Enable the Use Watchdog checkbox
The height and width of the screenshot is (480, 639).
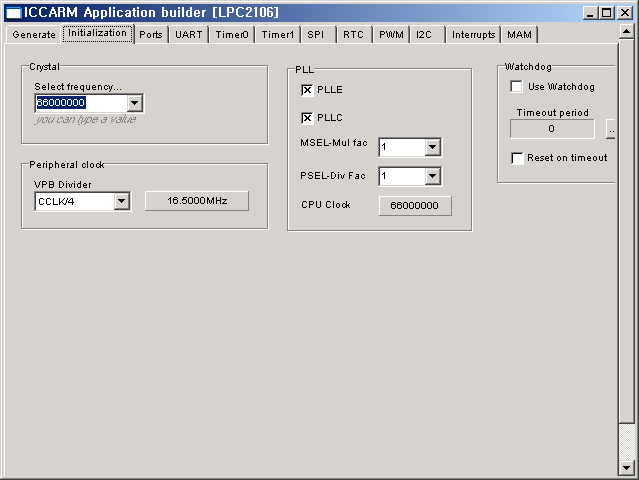coord(516,86)
